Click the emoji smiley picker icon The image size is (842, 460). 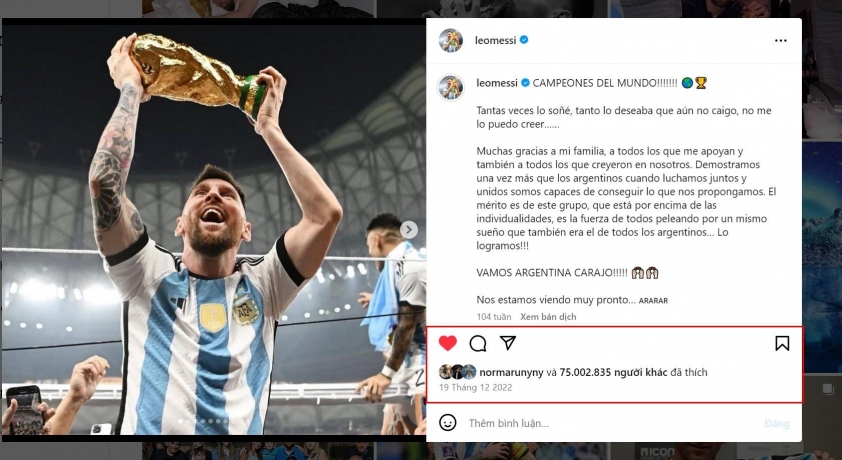448,422
